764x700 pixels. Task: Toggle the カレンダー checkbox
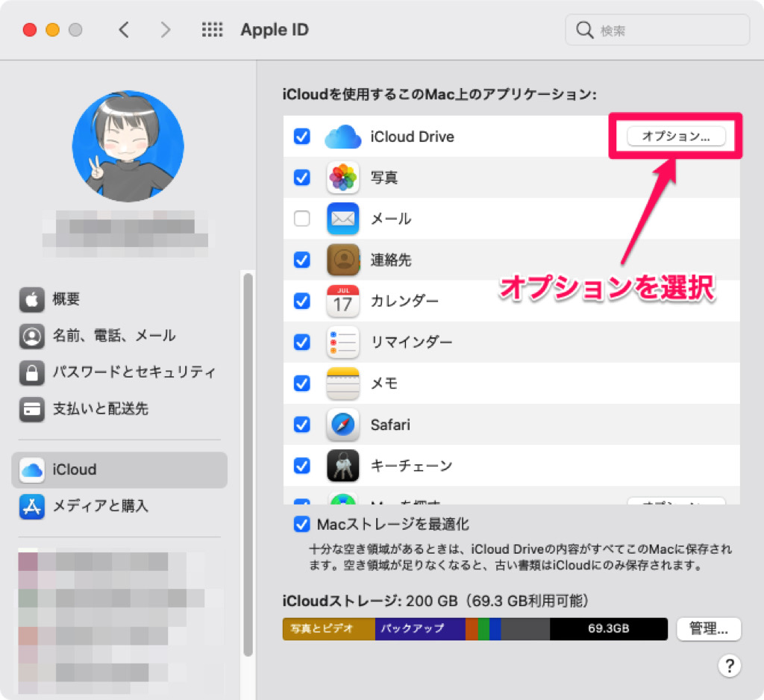pyautogui.click(x=302, y=301)
